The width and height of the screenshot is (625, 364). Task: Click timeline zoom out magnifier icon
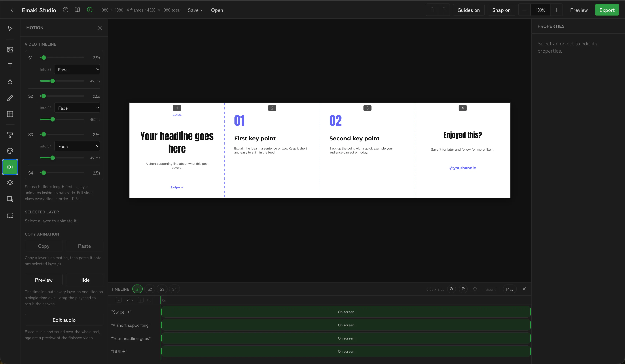point(451,289)
